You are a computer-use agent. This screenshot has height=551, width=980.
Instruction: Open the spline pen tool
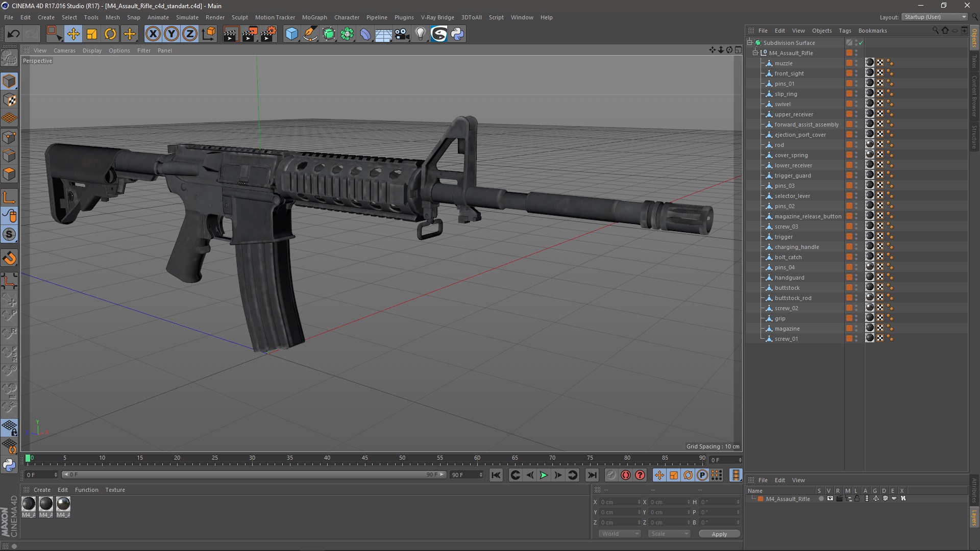[x=310, y=34]
